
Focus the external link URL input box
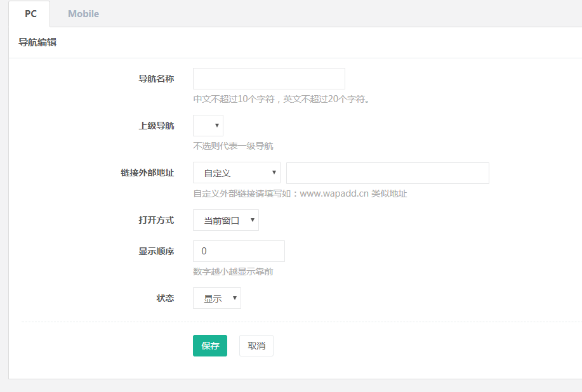tap(387, 173)
